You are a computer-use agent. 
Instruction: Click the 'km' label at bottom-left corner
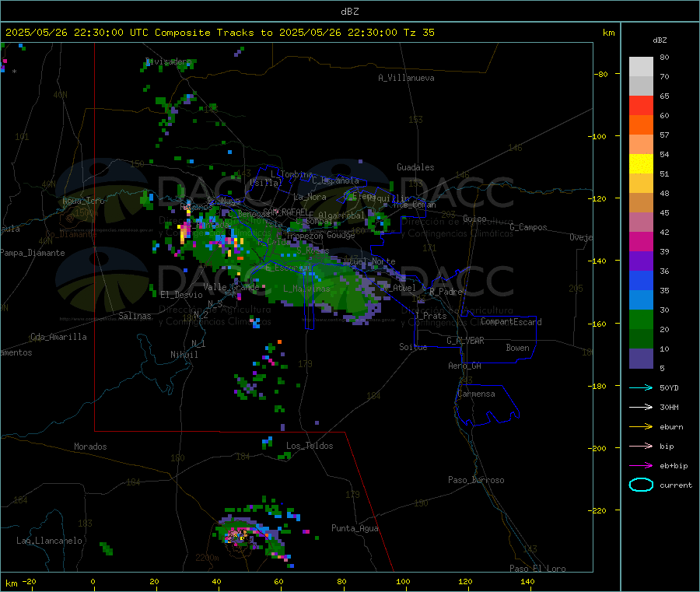pos(11,583)
